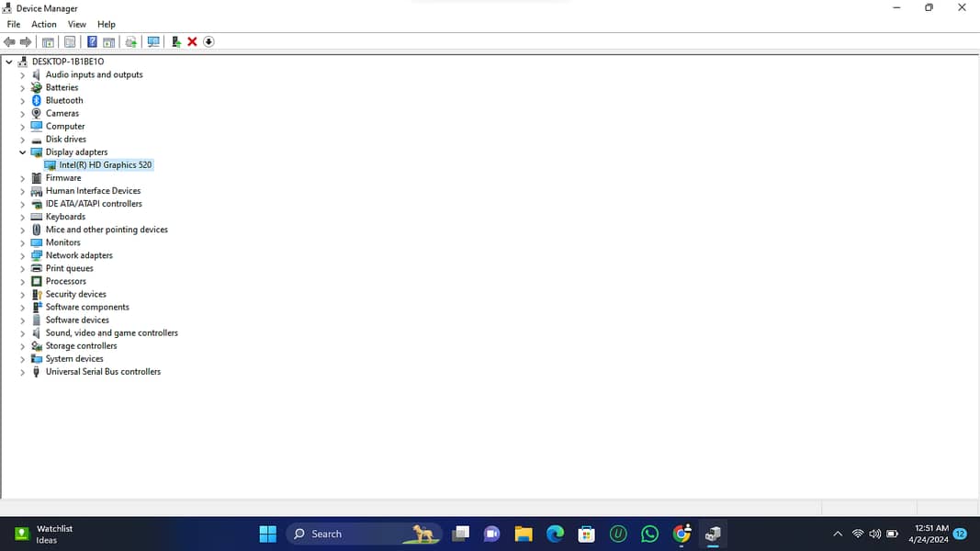Open the View menu
980x551 pixels.
[x=77, y=25]
